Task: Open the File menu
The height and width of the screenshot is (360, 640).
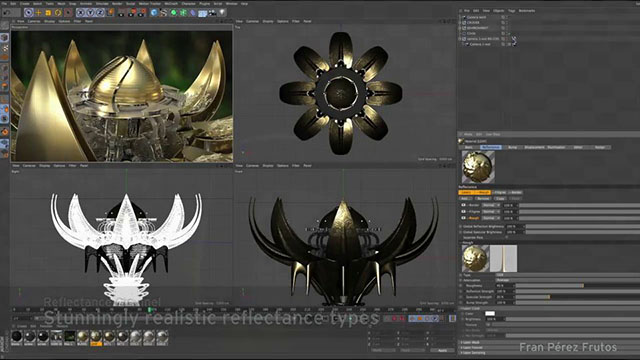Action: (4, 4)
